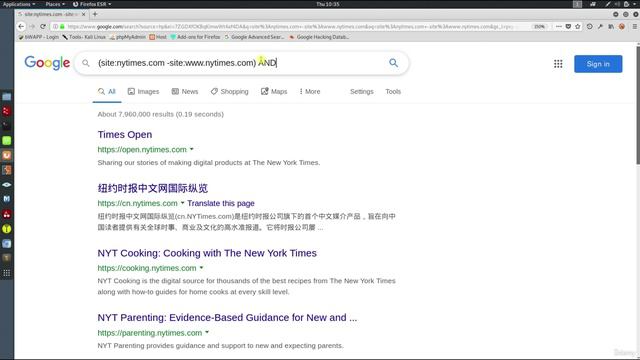Open the yellow circle dock icon
The width and height of the screenshot is (640, 360).
click(7, 229)
